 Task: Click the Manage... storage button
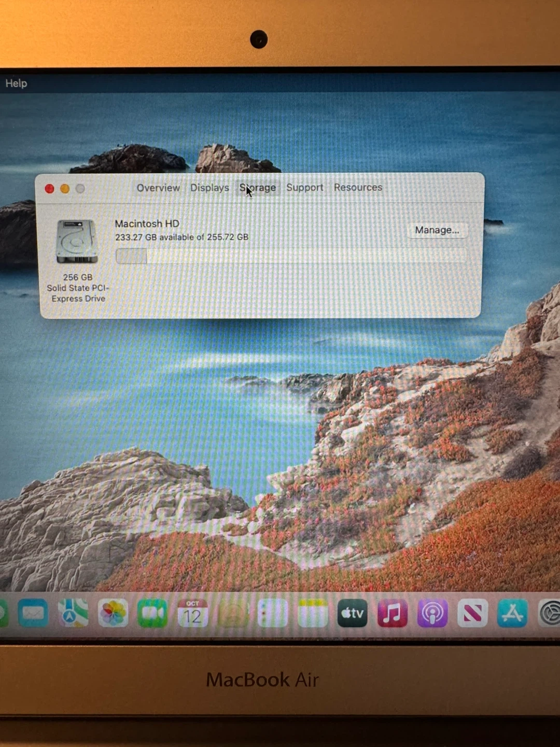point(437,230)
